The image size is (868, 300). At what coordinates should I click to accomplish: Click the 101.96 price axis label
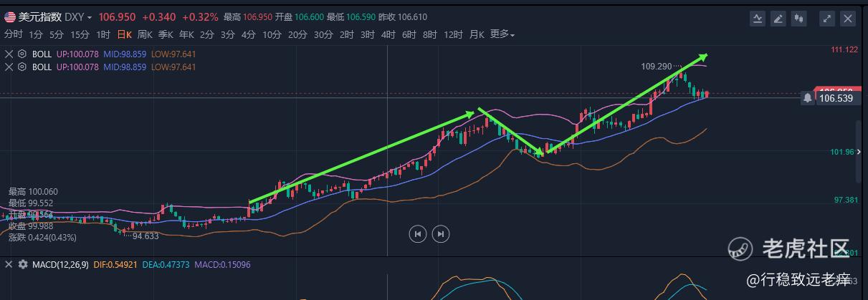tap(843, 152)
